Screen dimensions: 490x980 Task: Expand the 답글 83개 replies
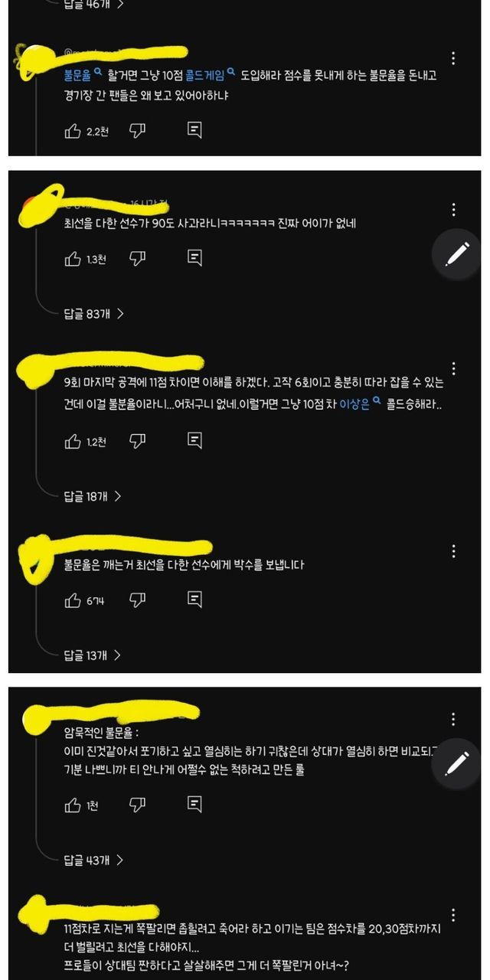tap(93, 313)
